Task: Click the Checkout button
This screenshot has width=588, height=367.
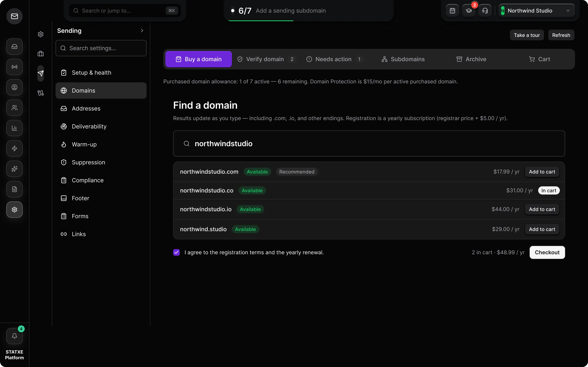Action: coord(547,252)
